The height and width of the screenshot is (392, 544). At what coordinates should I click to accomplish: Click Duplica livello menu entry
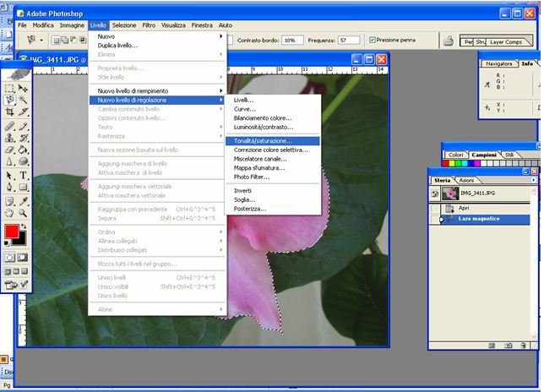click(117, 46)
